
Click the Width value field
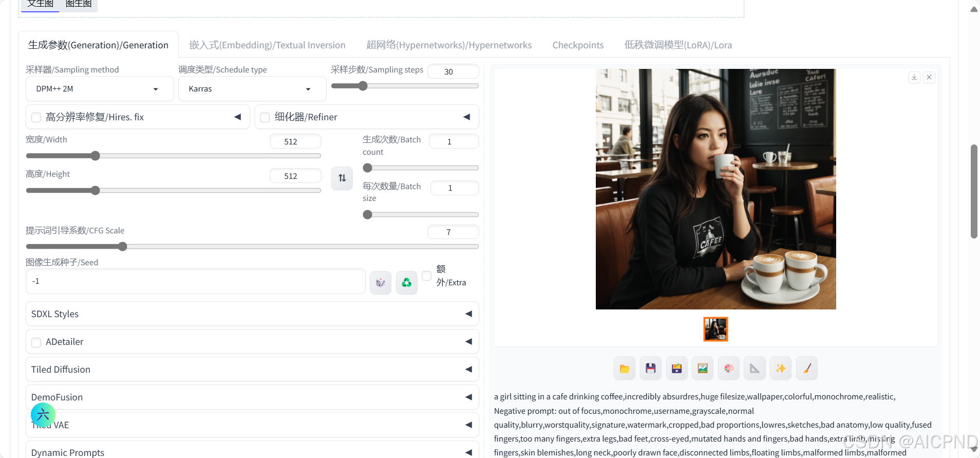pyautogui.click(x=295, y=141)
